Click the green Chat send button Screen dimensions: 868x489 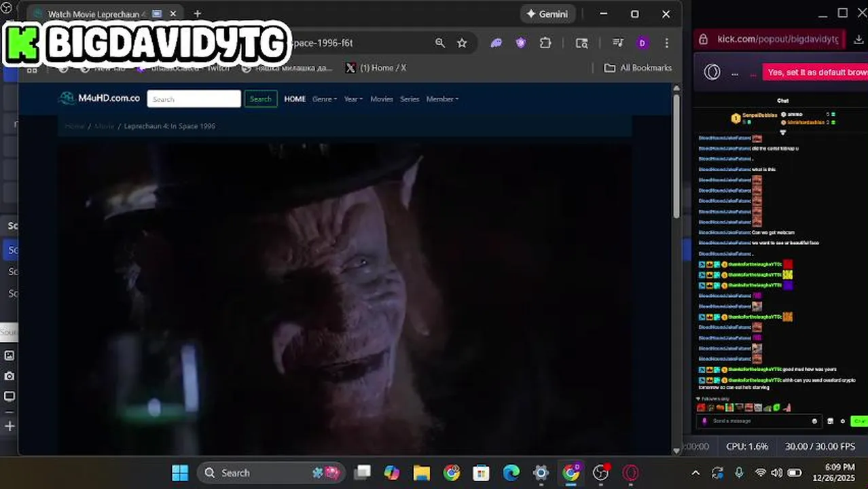tap(860, 421)
